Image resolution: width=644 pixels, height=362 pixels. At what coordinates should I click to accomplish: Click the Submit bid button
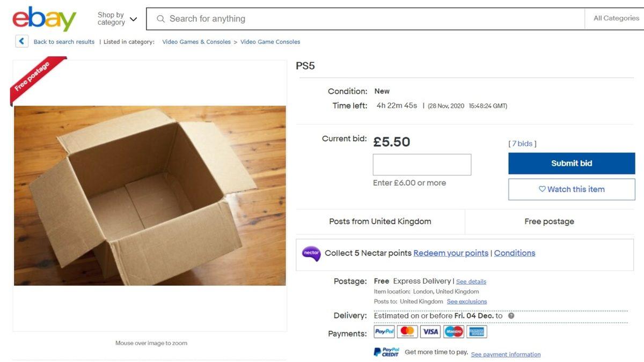pyautogui.click(x=571, y=163)
